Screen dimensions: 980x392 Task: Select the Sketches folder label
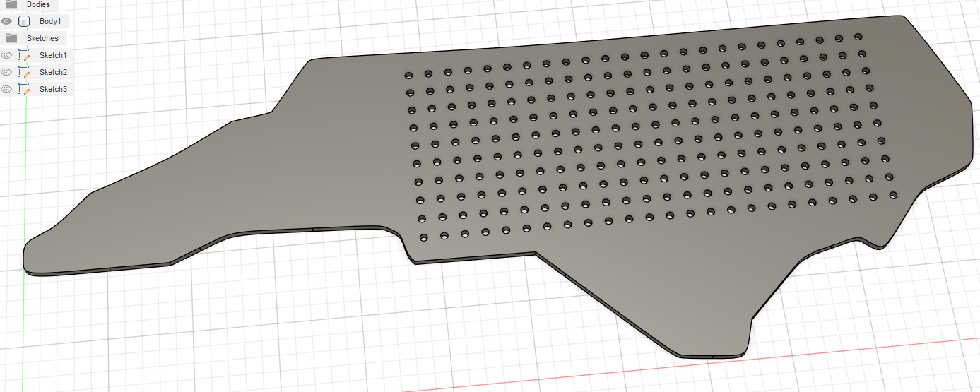42,38
